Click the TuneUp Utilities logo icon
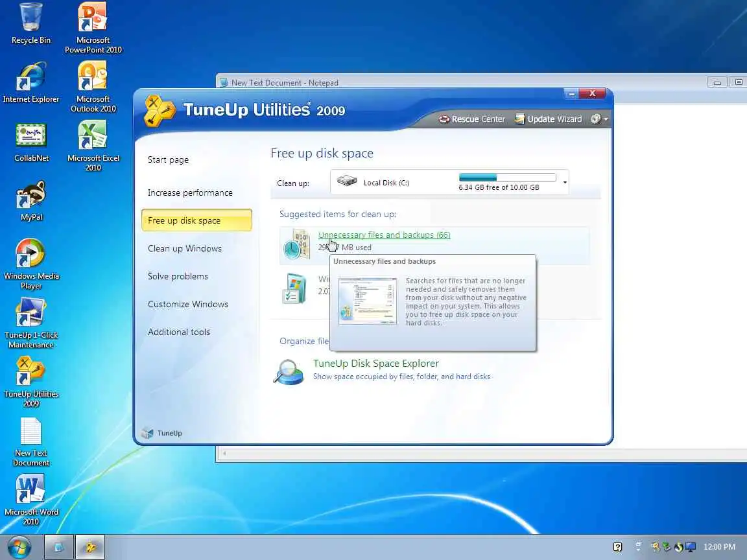The width and height of the screenshot is (747, 560). pos(159,110)
